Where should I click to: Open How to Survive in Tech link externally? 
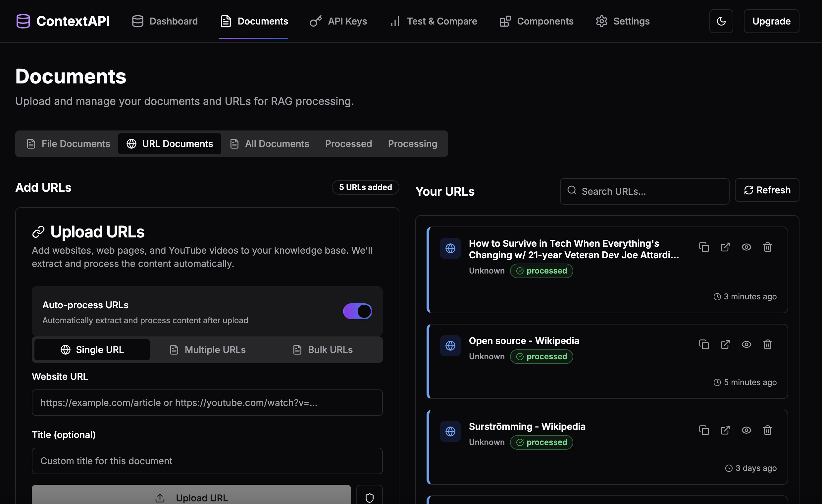(x=725, y=247)
